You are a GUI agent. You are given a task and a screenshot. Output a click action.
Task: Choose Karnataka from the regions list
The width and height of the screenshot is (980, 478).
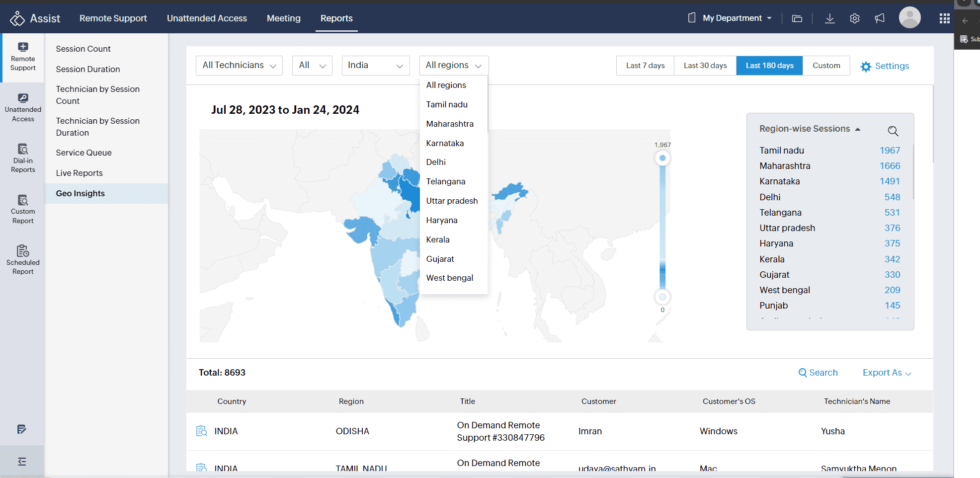click(x=445, y=143)
